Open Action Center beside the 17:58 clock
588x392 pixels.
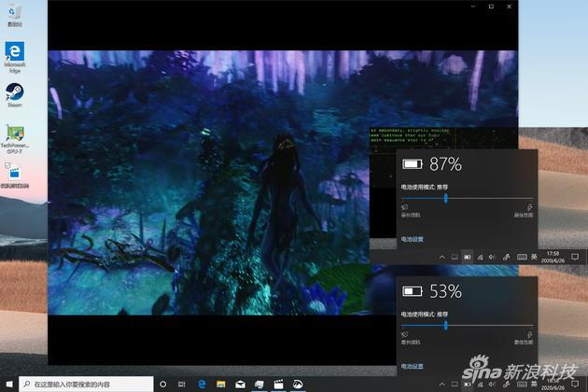click(x=575, y=257)
